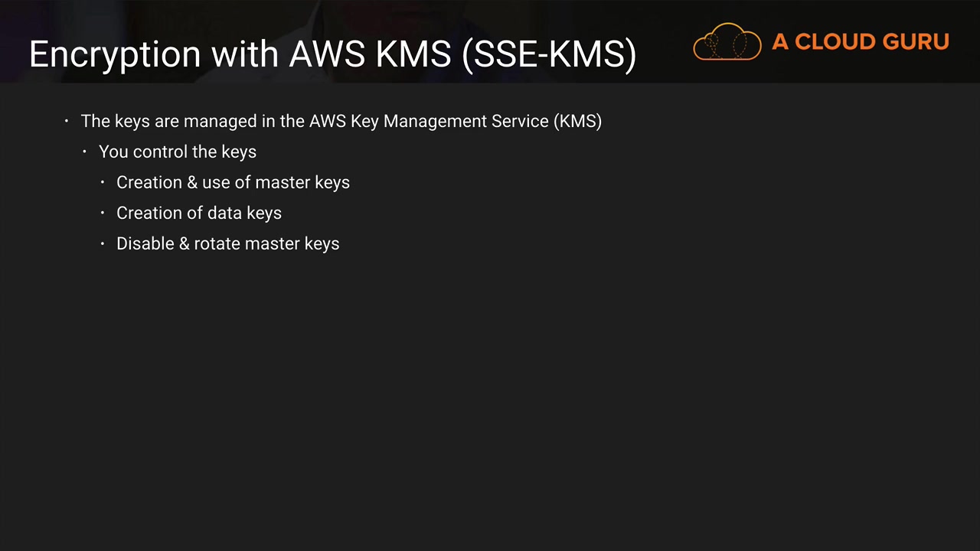This screenshot has width=980, height=551.
Task: Click bullet dot before "The keys are managed"
Action: pos(67,121)
